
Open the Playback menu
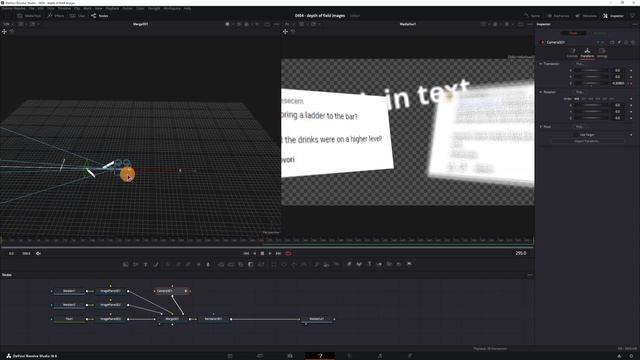(x=112, y=8)
